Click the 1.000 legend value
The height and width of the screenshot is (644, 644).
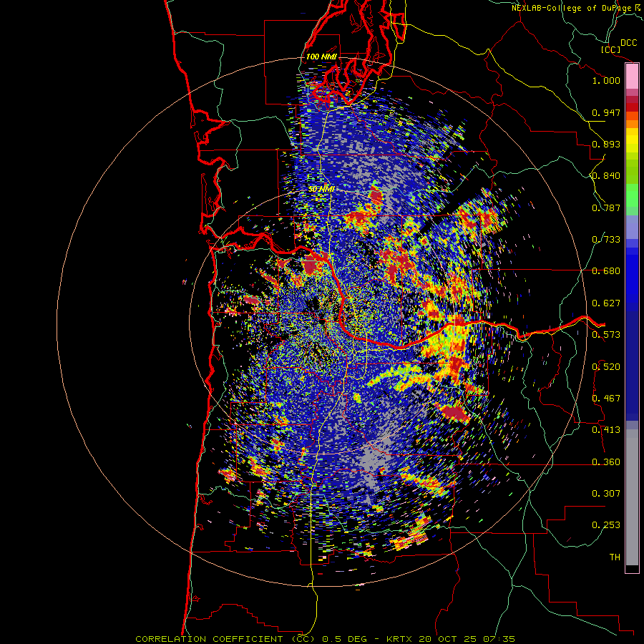(606, 80)
